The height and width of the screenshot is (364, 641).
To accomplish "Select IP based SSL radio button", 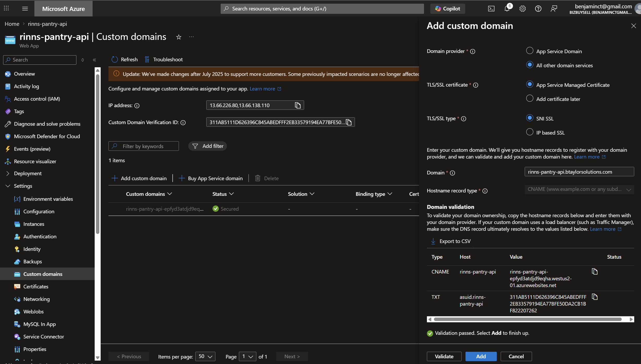I will click(x=529, y=132).
